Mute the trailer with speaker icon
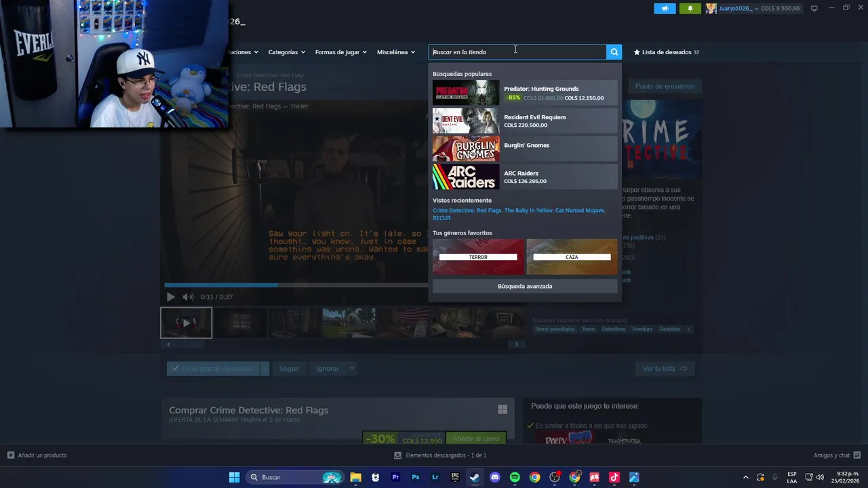Screen dimensions: 868x488 click(x=188, y=297)
